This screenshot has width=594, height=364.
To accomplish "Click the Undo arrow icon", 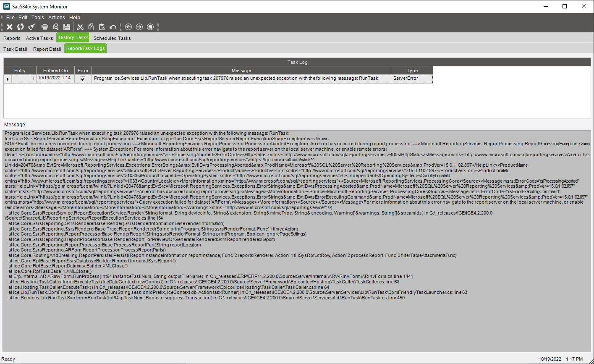I will [x=113, y=27].
